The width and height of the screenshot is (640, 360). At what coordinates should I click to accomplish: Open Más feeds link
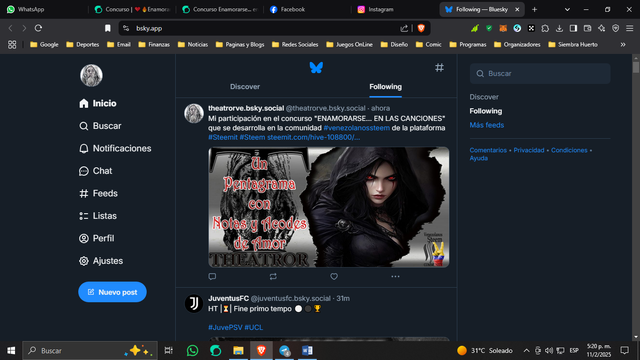tap(487, 125)
